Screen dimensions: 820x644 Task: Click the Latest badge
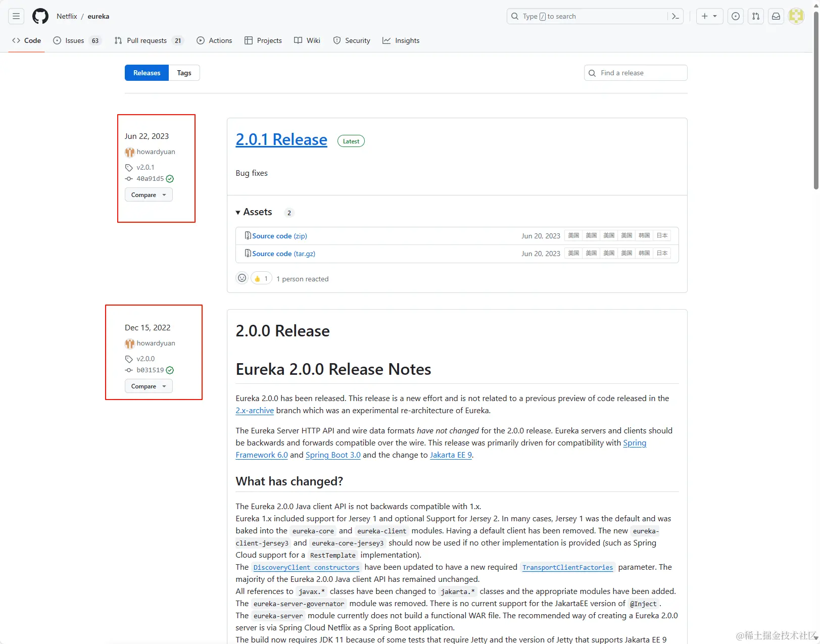tap(351, 141)
